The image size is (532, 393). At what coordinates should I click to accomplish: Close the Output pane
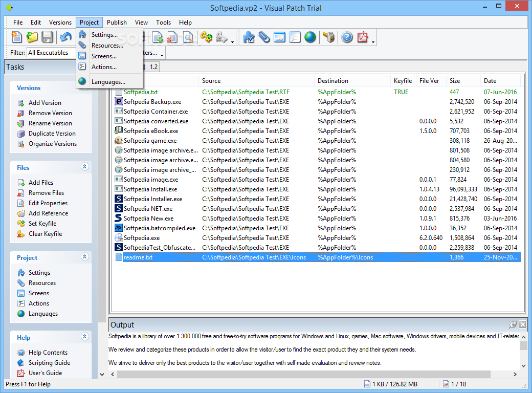523,324
